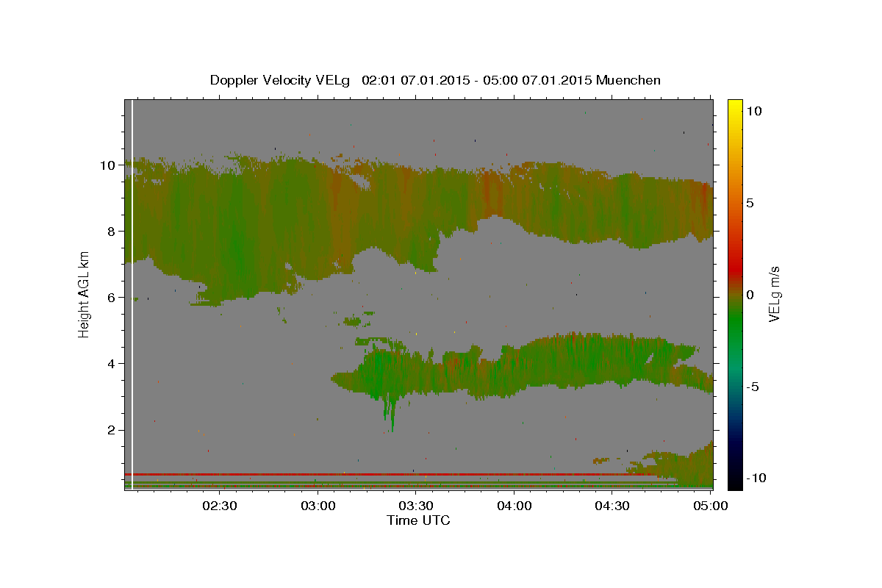Click the colorbar label -10
882x588 pixels.
pyautogui.click(x=756, y=478)
